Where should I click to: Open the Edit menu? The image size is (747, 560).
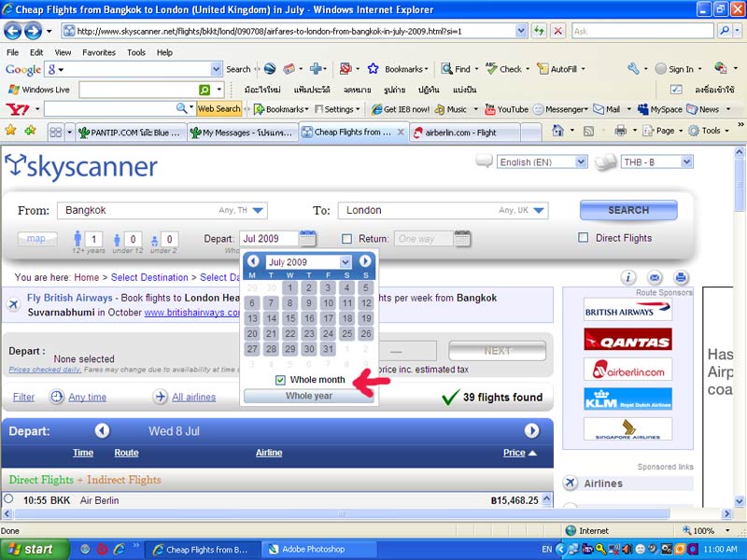[36, 52]
